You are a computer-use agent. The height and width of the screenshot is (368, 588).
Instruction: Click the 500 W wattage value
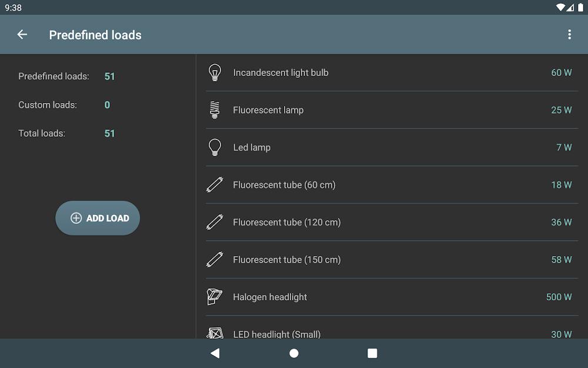(559, 297)
